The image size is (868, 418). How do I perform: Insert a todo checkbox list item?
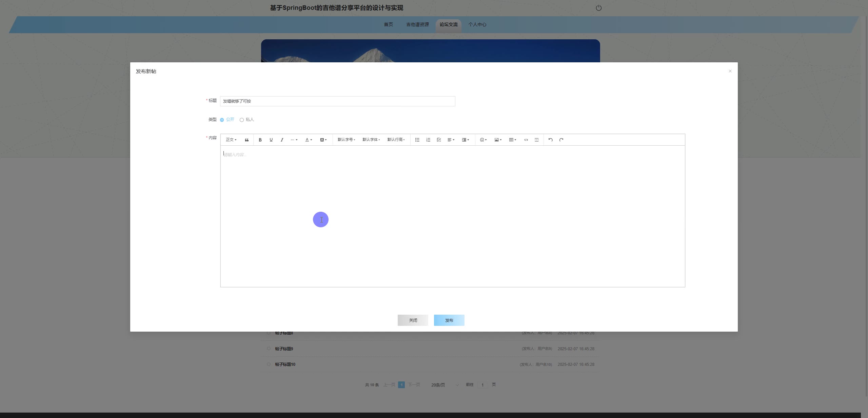(439, 140)
